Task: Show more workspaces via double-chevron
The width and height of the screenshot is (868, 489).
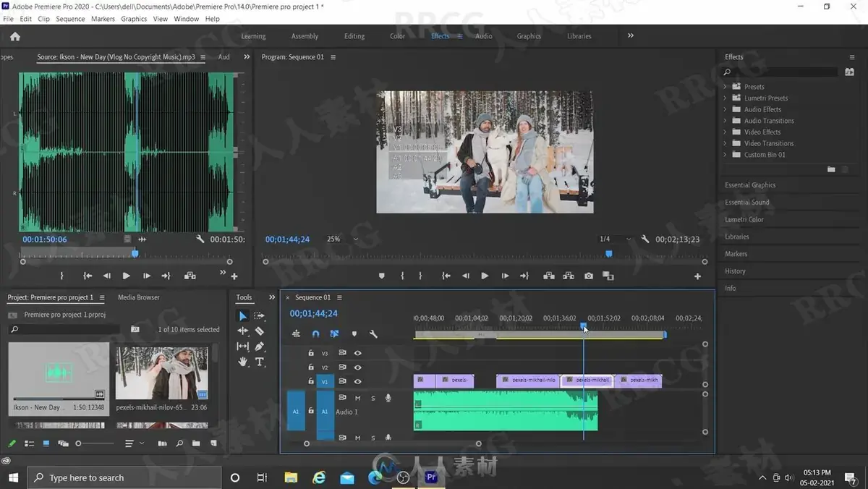Action: pyautogui.click(x=631, y=35)
